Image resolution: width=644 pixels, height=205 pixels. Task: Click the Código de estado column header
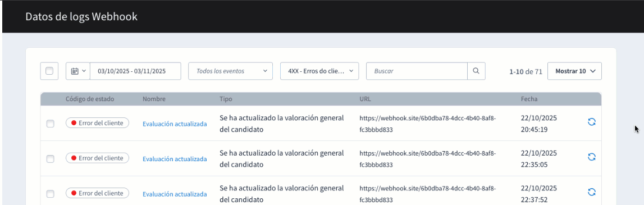(x=90, y=99)
